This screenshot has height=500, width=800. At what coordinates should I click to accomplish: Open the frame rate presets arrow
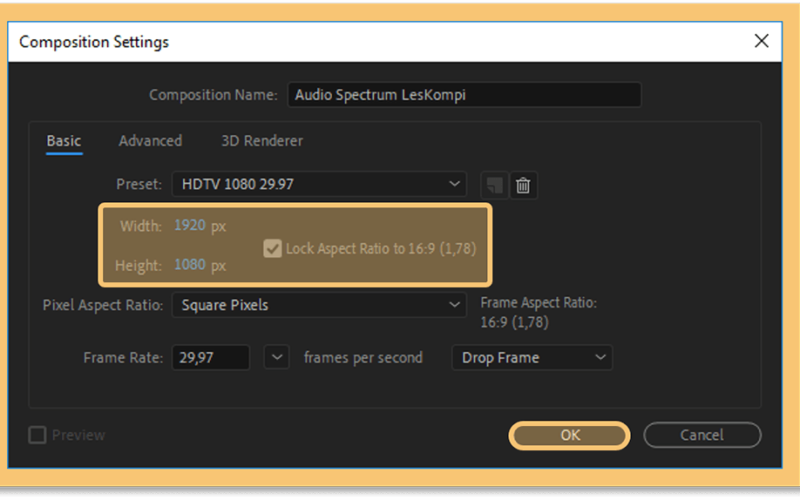click(x=277, y=357)
